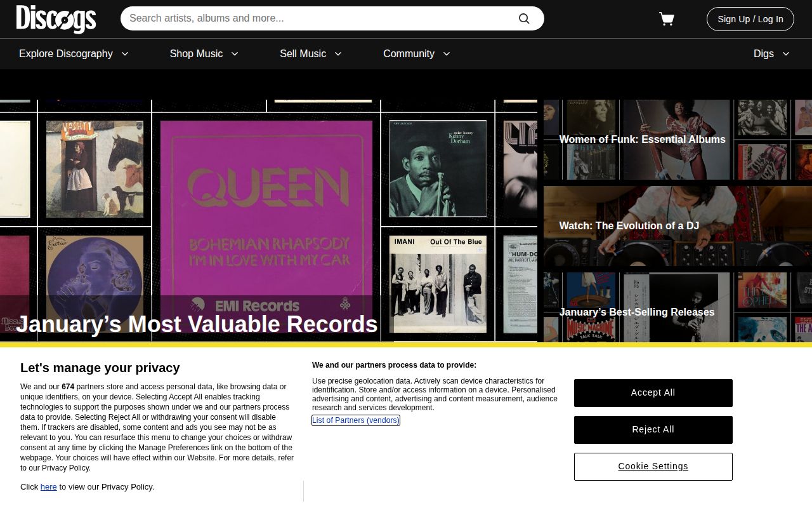Select the Digs menu item
This screenshot has width=812, height=508.
click(x=764, y=54)
